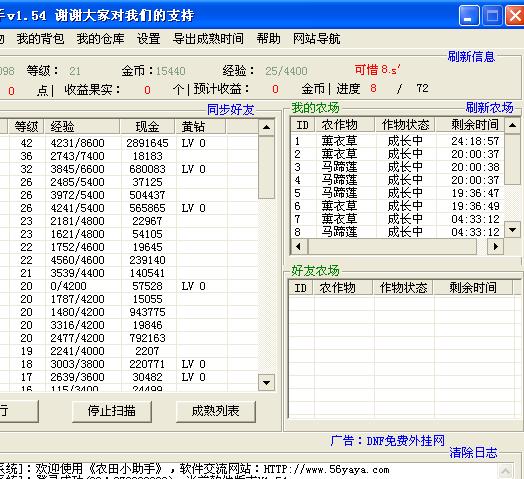Screen dimensions: 524x479
Task: Click friends list scroll down arrow
Action: [266, 382]
